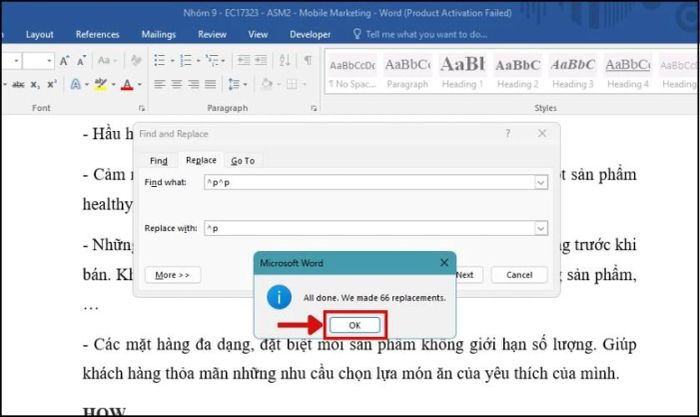The image size is (700, 417).
Task: Apply strikethrough formatting
Action: pos(18,84)
